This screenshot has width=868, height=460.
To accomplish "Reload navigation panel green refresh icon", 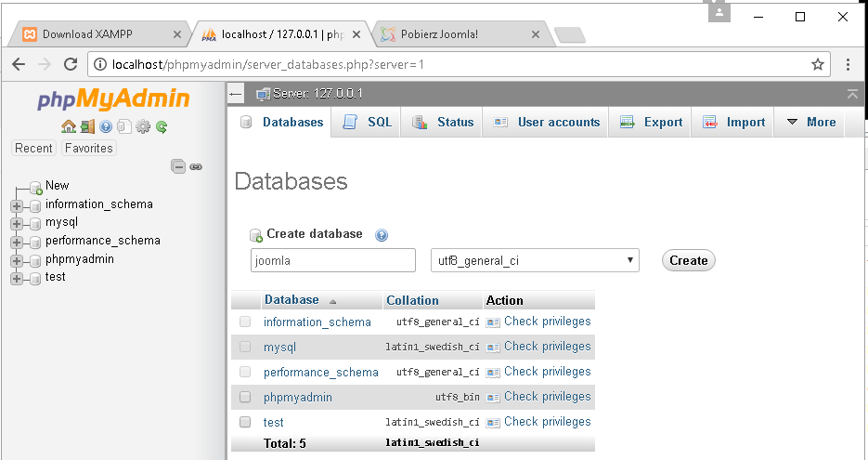I will 162,127.
